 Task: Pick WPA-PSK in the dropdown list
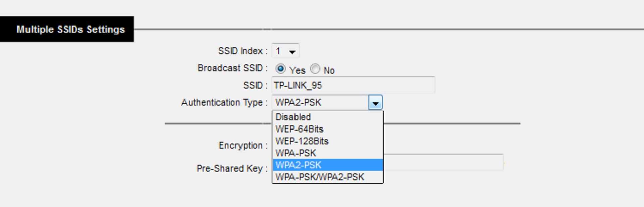click(328, 153)
